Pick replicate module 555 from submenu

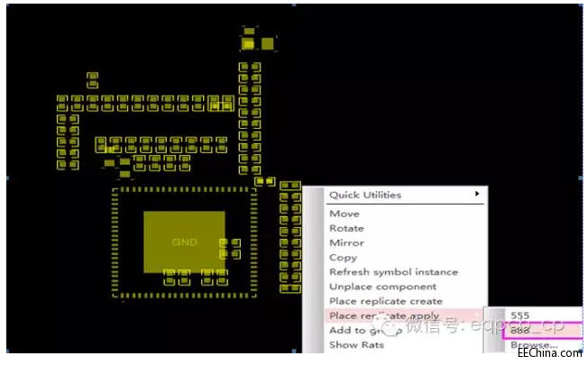pos(520,315)
